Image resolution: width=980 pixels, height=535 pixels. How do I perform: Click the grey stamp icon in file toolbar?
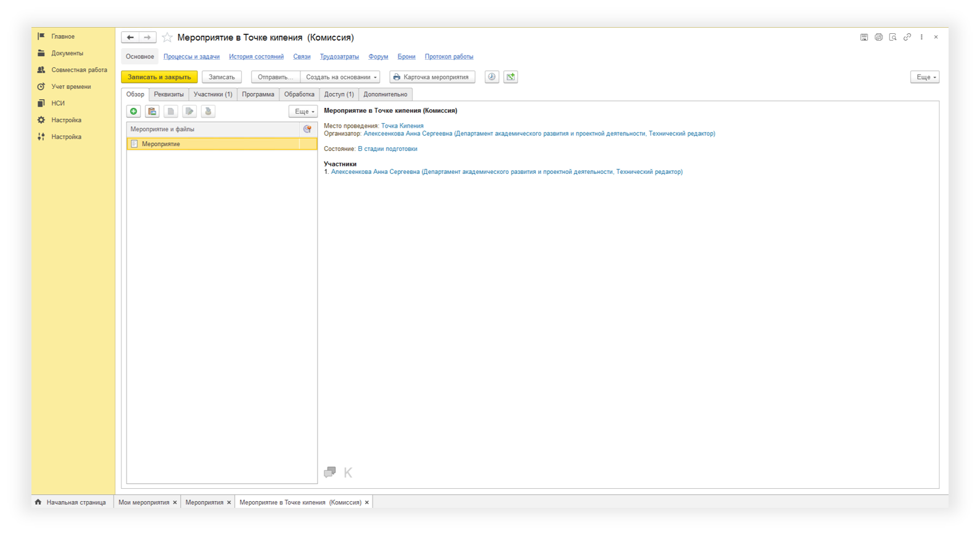[208, 112]
